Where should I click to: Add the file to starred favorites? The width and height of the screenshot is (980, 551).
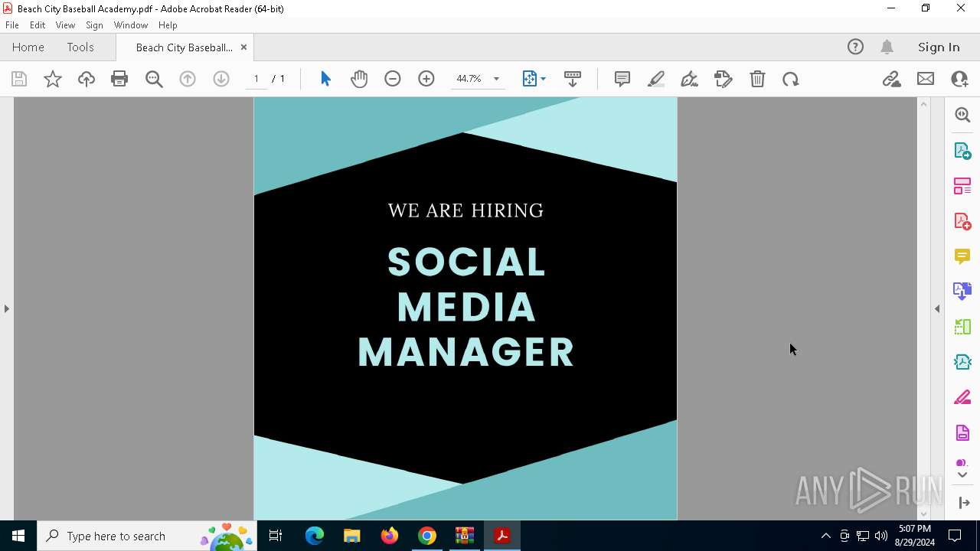point(53,79)
